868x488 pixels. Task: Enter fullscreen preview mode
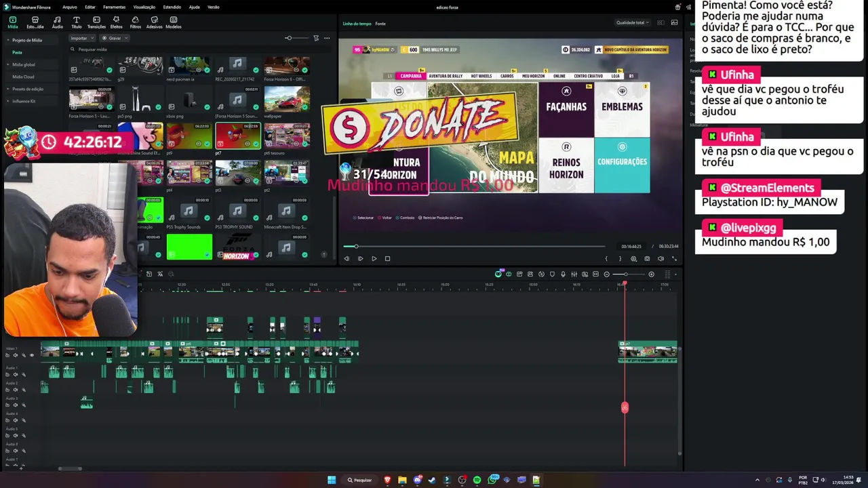point(674,258)
